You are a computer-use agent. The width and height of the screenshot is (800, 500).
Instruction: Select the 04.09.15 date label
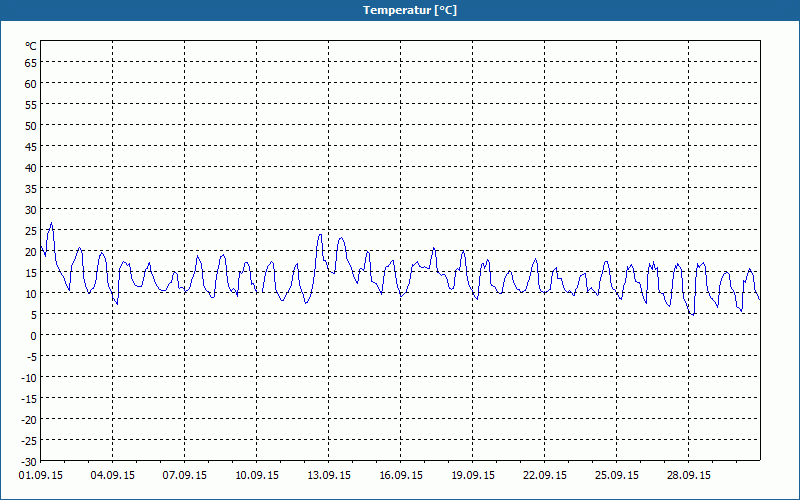click(x=113, y=475)
